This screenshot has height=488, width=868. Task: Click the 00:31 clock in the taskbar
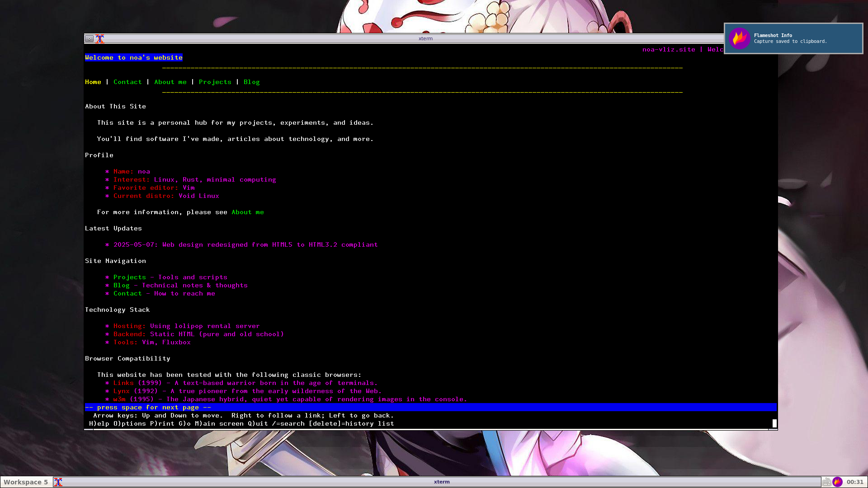pyautogui.click(x=855, y=482)
